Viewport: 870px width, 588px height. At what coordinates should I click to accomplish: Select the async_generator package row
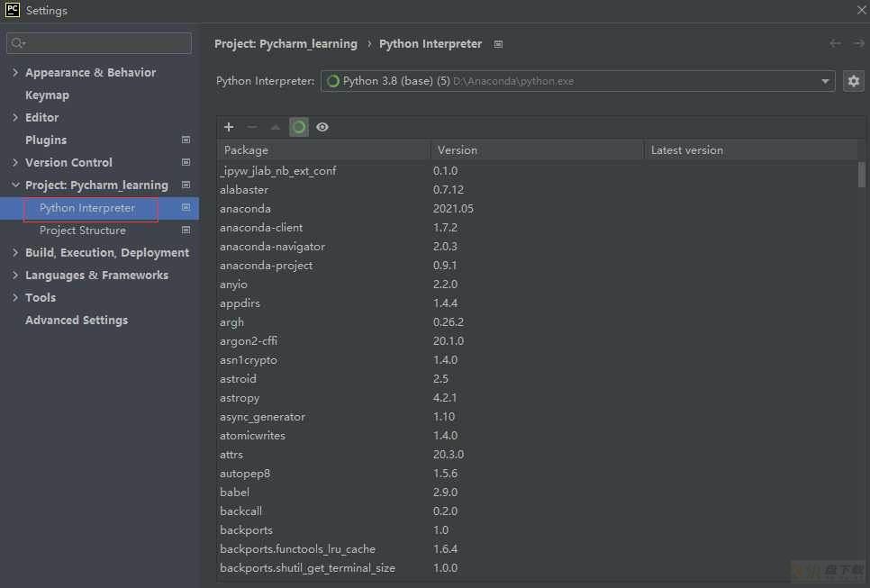click(537, 417)
